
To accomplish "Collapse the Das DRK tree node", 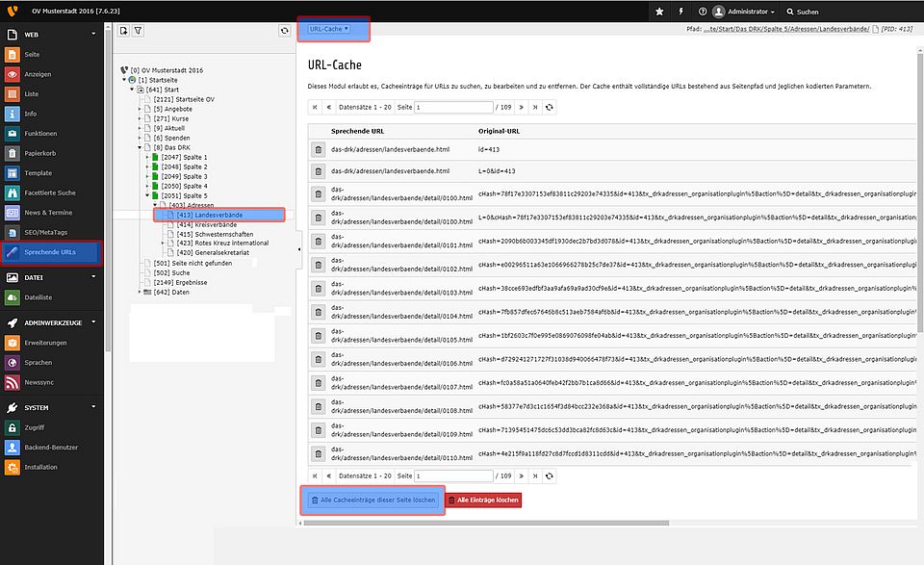I will (x=140, y=147).
